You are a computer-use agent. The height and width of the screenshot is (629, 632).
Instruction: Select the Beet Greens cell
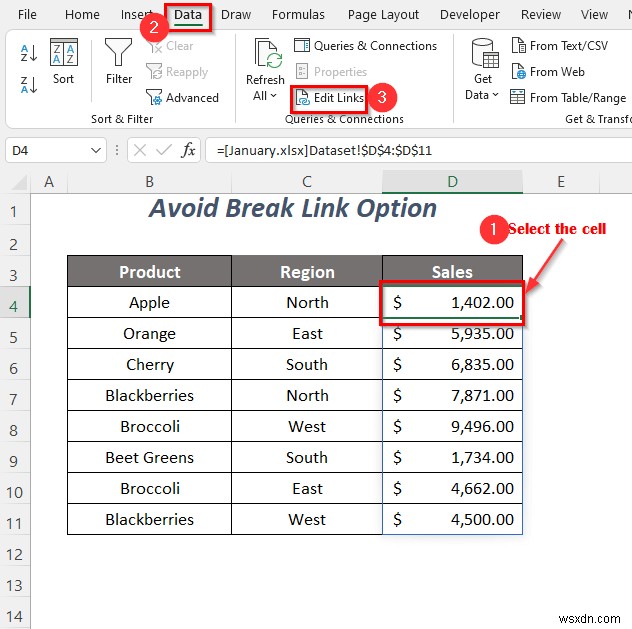(x=150, y=457)
